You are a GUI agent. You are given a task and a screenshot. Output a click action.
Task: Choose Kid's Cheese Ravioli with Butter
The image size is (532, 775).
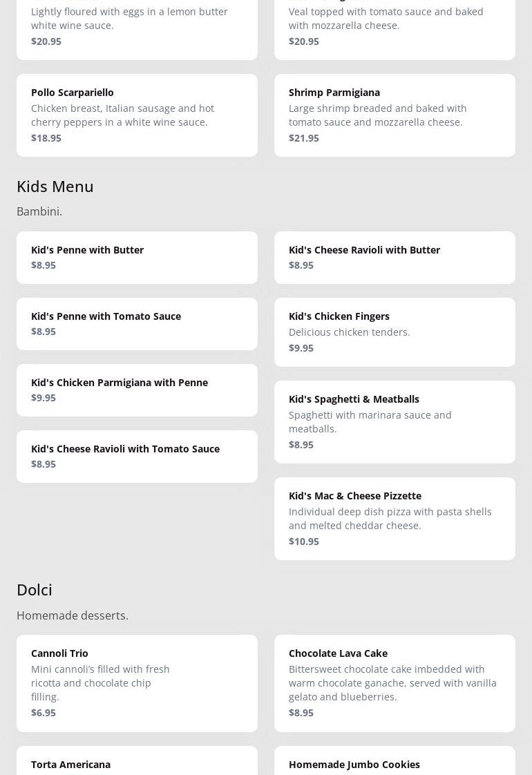click(x=395, y=257)
